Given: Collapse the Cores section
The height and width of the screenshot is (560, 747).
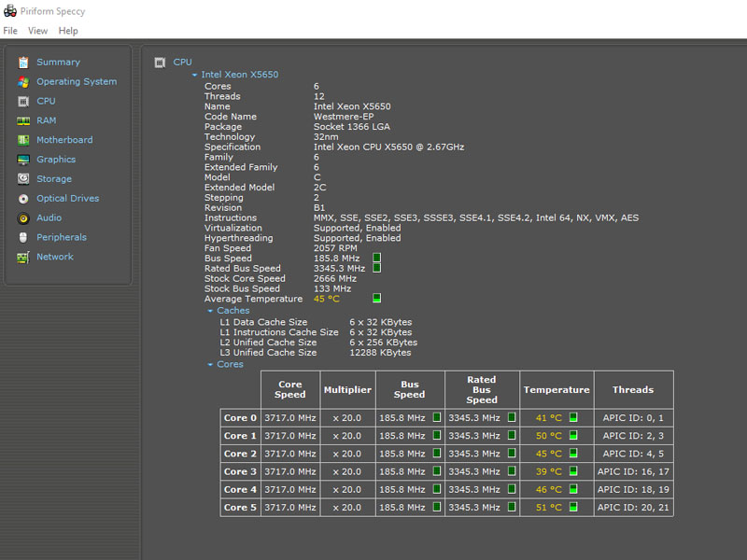Looking at the screenshot, I should [210, 364].
